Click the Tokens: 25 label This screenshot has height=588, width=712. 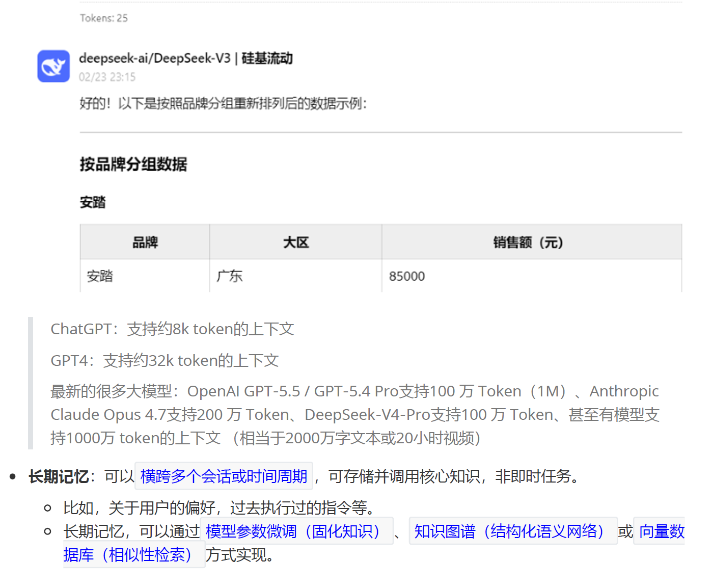click(x=103, y=18)
